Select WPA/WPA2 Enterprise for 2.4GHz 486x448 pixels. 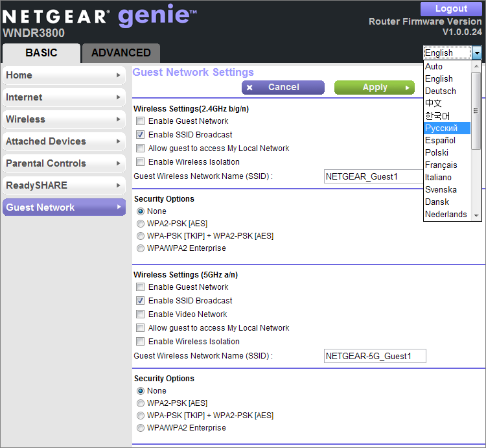pos(141,248)
